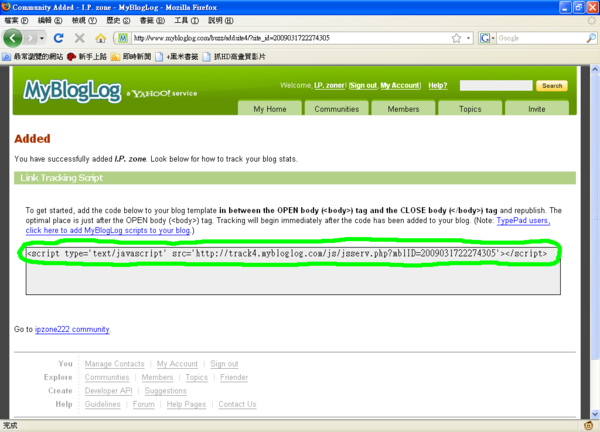Image resolution: width=600 pixels, height=432 pixels.
Task: Go to the Home page icon
Action: tap(100, 38)
